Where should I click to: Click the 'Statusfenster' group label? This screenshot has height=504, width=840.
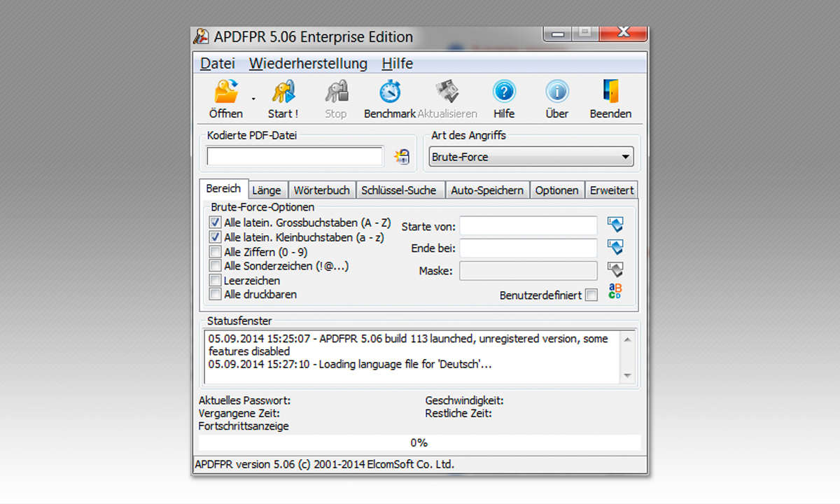pos(239,321)
